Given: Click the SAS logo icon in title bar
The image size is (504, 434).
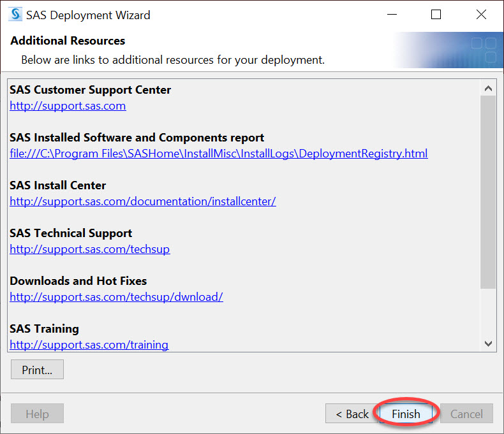Looking at the screenshot, I should tap(15, 15).
